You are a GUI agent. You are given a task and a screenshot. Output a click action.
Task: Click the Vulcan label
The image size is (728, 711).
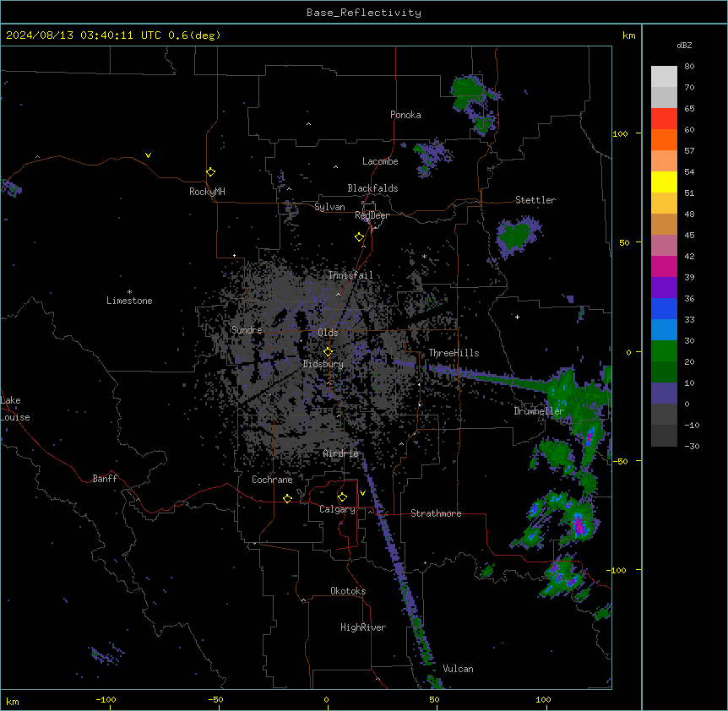point(458,669)
